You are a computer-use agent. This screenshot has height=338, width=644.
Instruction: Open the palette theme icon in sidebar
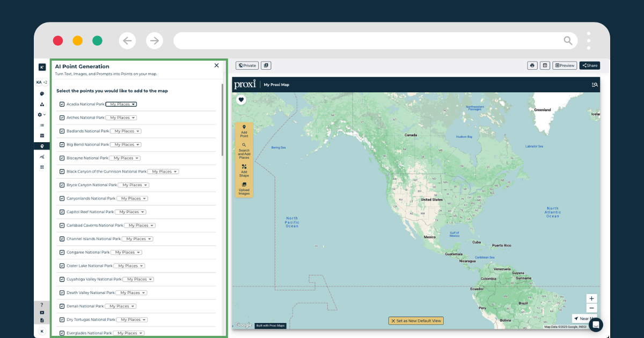point(42,94)
